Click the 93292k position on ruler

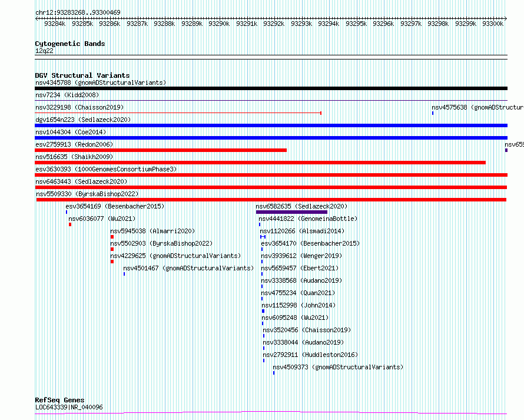click(x=274, y=24)
